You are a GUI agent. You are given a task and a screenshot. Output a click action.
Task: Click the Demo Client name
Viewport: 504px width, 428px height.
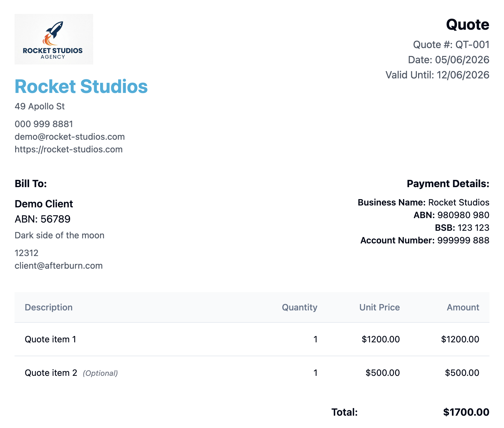44,204
